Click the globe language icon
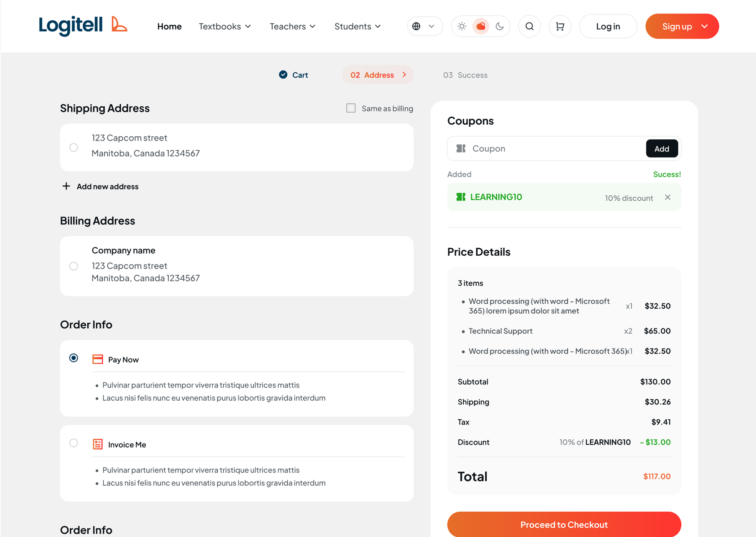This screenshot has height=537, width=756. [x=416, y=26]
